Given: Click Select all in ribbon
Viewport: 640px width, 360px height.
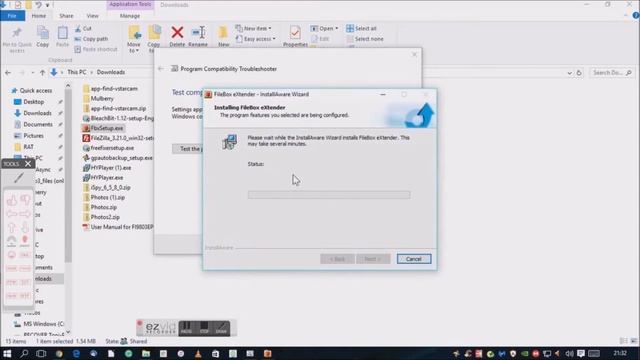Looking at the screenshot, I should coord(361,29).
